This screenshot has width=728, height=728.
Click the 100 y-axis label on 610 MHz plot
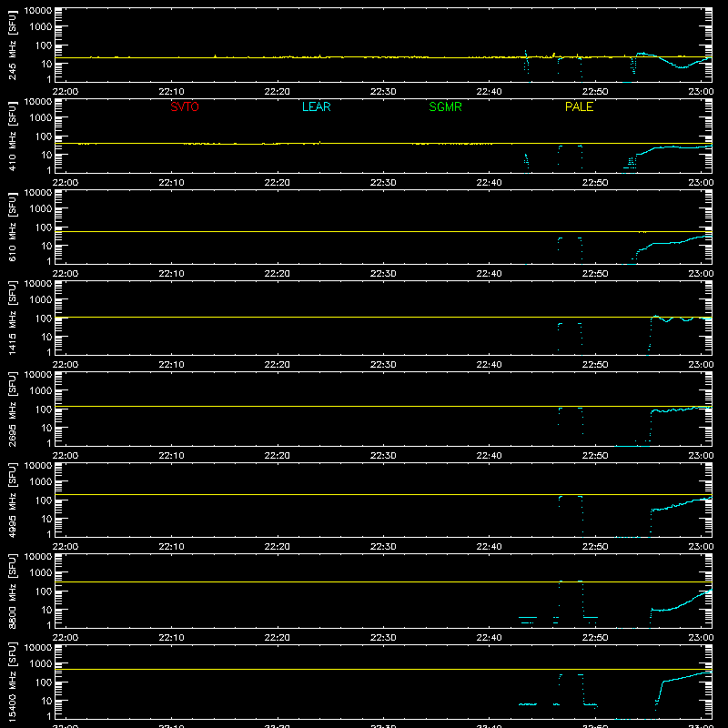44,227
